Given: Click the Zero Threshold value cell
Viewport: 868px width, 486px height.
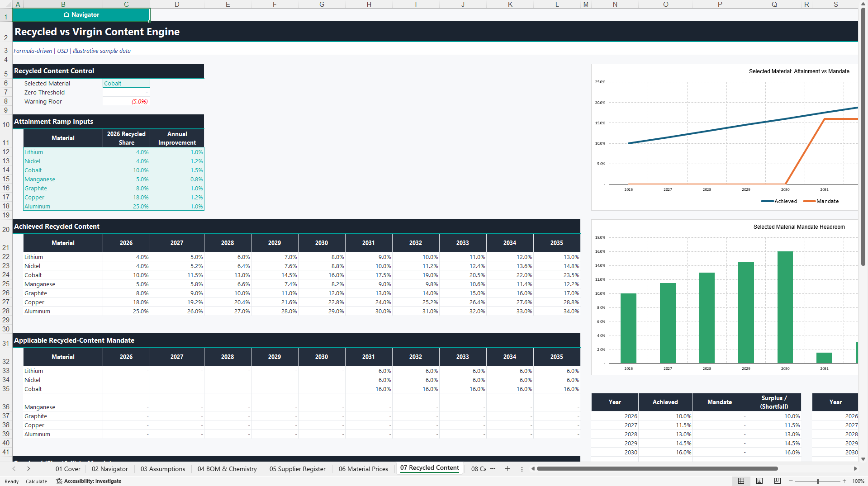Looking at the screenshot, I should pyautogui.click(x=126, y=92).
